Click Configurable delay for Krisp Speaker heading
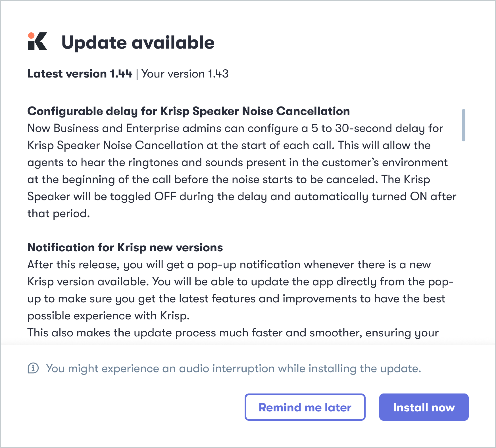Viewport: 496px width, 448px height. click(x=188, y=111)
